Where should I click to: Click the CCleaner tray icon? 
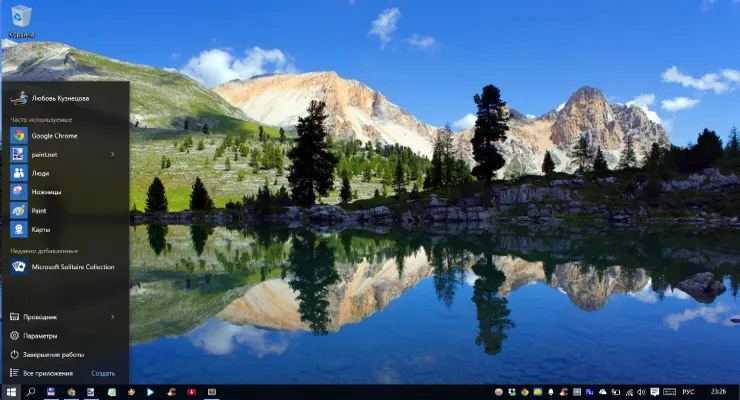point(563,392)
